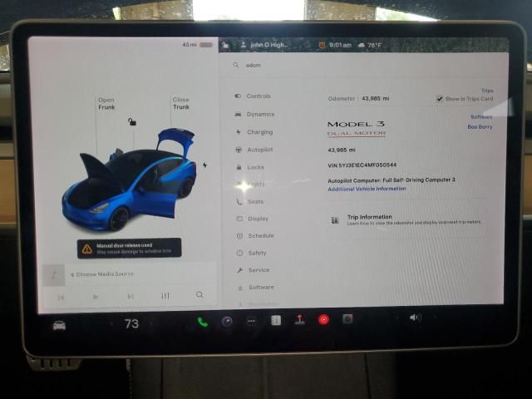Tap the Close Trunk button
Viewport: 532px width, 399px height.
tap(180, 104)
